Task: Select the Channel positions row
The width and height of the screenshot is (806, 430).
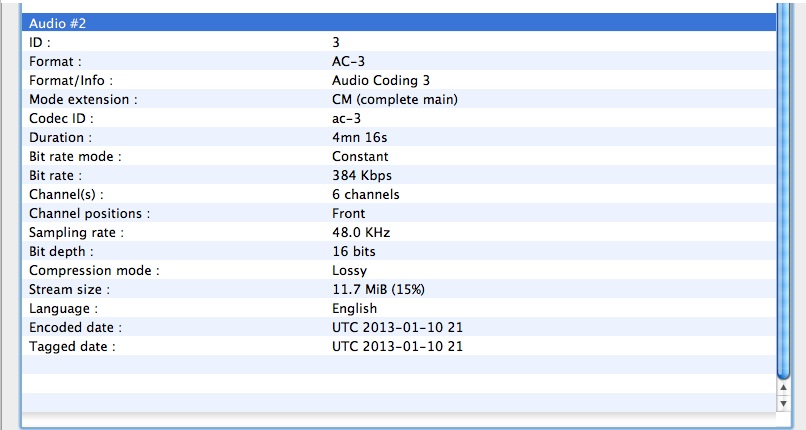Action: 398,214
